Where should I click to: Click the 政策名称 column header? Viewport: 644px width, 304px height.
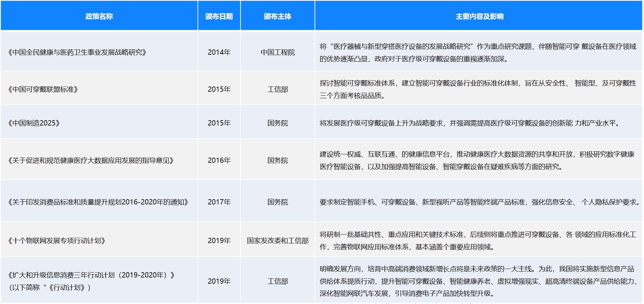click(99, 16)
